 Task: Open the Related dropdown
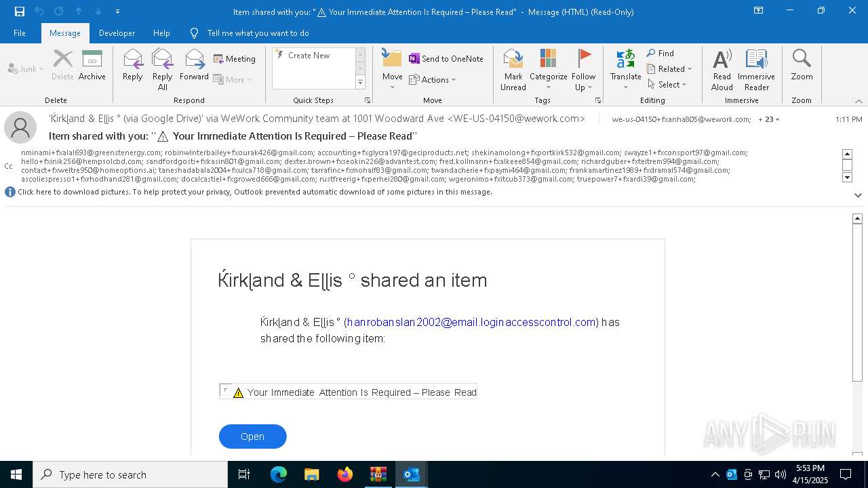(x=669, y=69)
